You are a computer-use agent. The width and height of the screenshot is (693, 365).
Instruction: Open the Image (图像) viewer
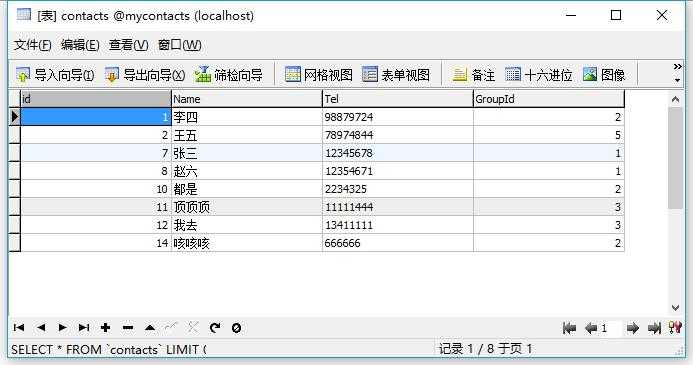tap(604, 75)
